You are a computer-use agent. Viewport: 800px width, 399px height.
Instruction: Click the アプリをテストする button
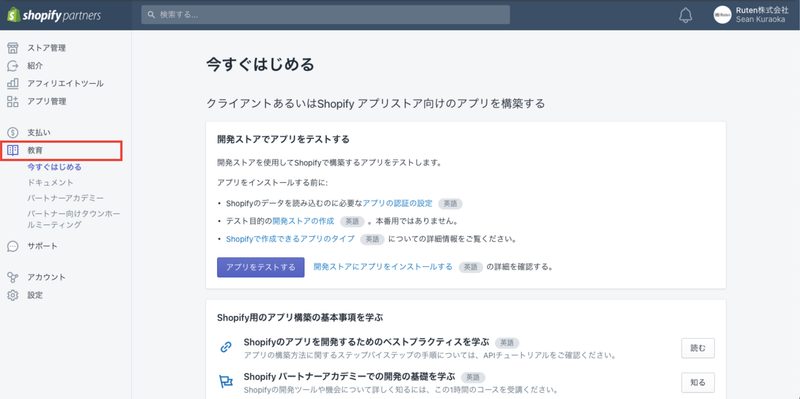(261, 267)
